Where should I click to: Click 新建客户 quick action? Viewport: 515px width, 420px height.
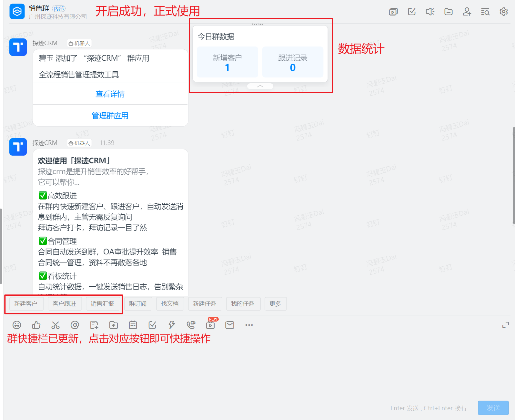26,304
